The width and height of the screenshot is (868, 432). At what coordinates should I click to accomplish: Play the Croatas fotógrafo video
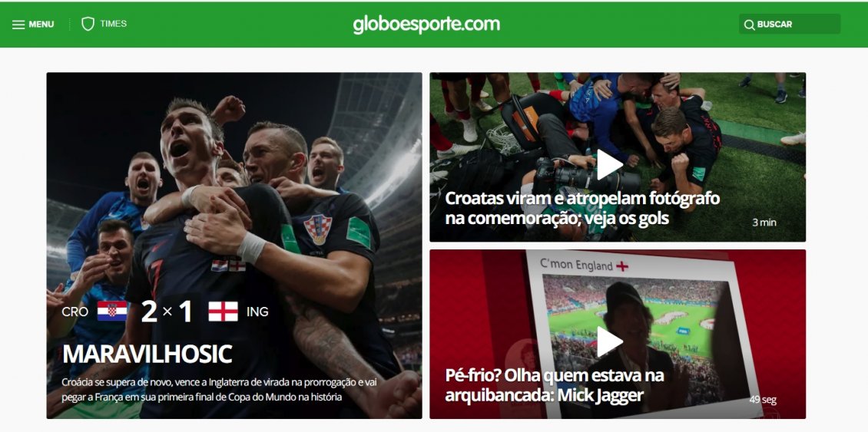pos(609,164)
